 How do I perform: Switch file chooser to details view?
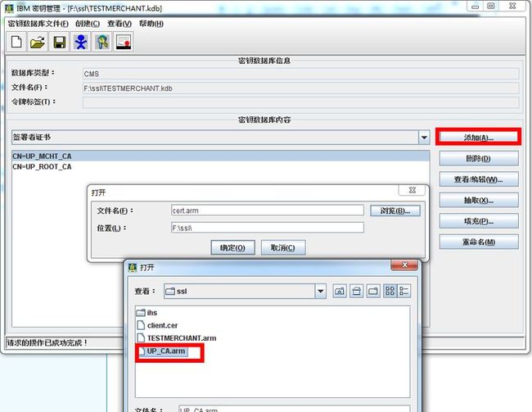click(404, 291)
